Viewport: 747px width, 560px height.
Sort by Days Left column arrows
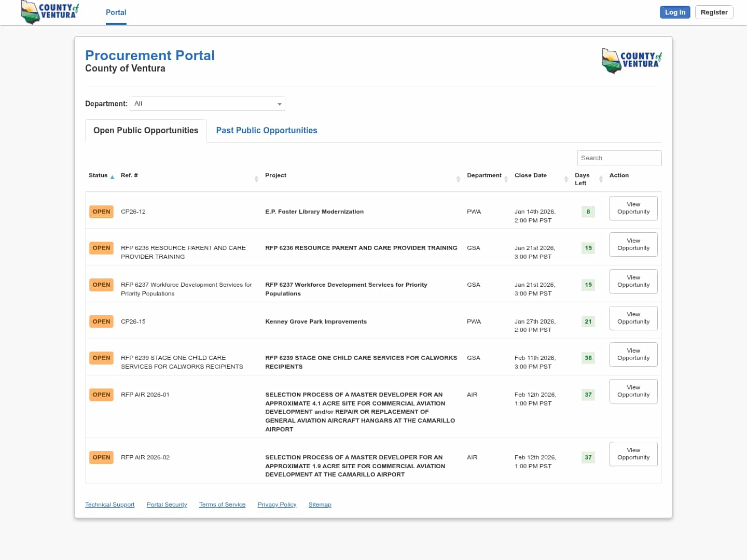point(601,179)
